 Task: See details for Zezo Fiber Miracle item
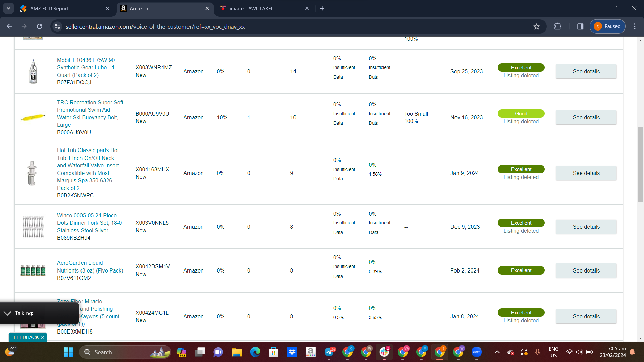pos(586,316)
